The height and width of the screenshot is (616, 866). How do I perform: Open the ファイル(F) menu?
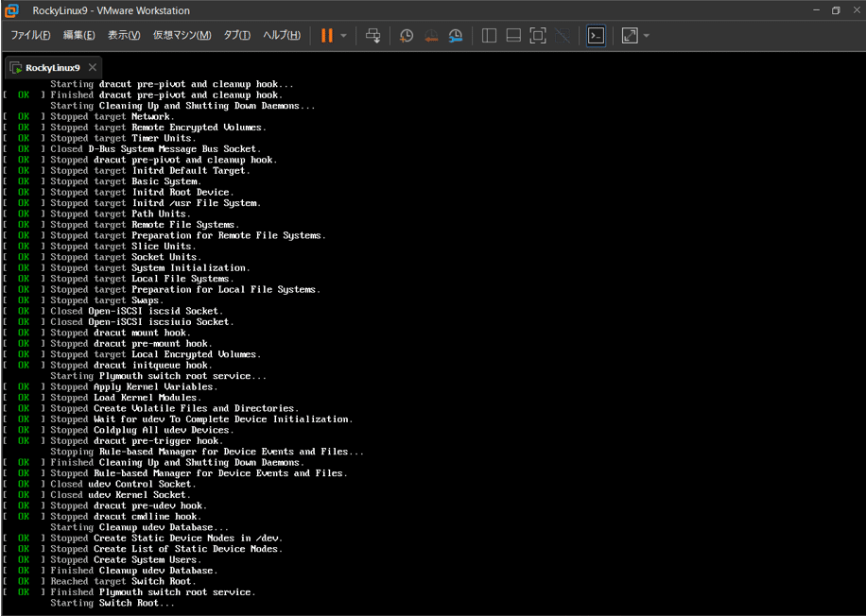click(30, 35)
